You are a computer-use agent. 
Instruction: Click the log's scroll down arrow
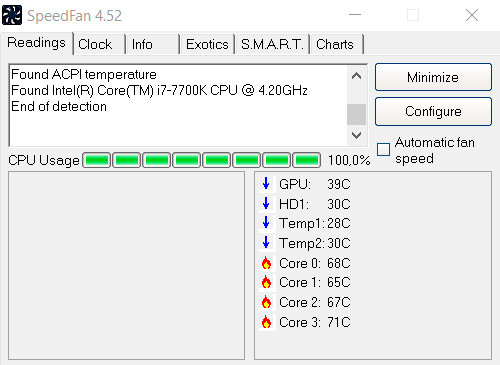(x=356, y=135)
